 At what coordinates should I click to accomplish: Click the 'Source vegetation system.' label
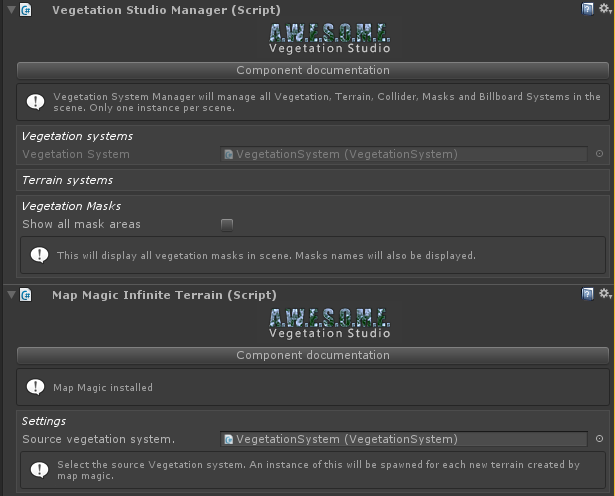[98, 439]
